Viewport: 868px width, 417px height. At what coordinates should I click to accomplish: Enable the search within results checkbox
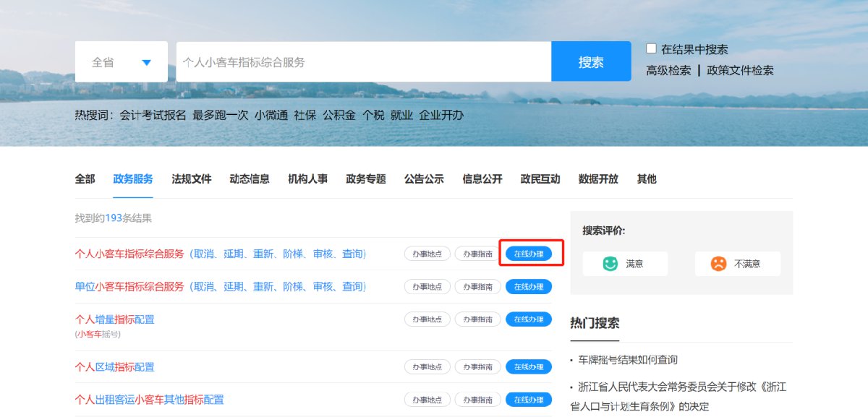click(651, 48)
